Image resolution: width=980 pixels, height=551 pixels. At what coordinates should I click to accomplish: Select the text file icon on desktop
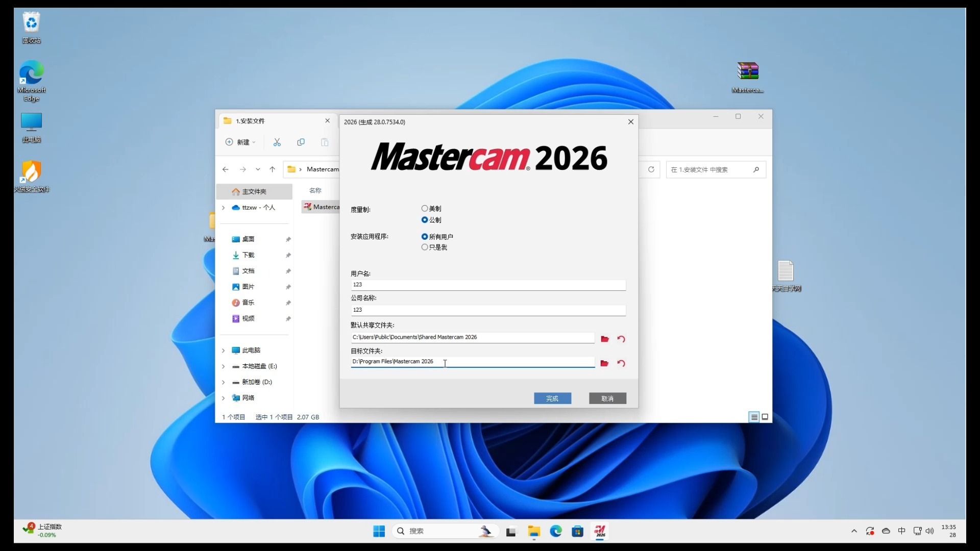coord(786,276)
